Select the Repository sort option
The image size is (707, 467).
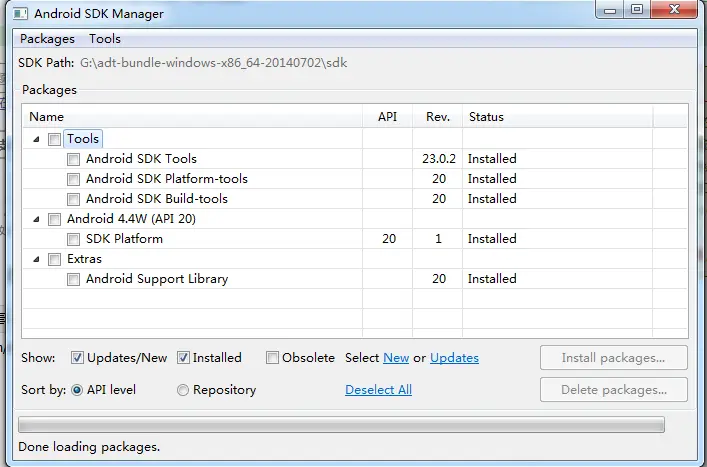click(x=183, y=390)
